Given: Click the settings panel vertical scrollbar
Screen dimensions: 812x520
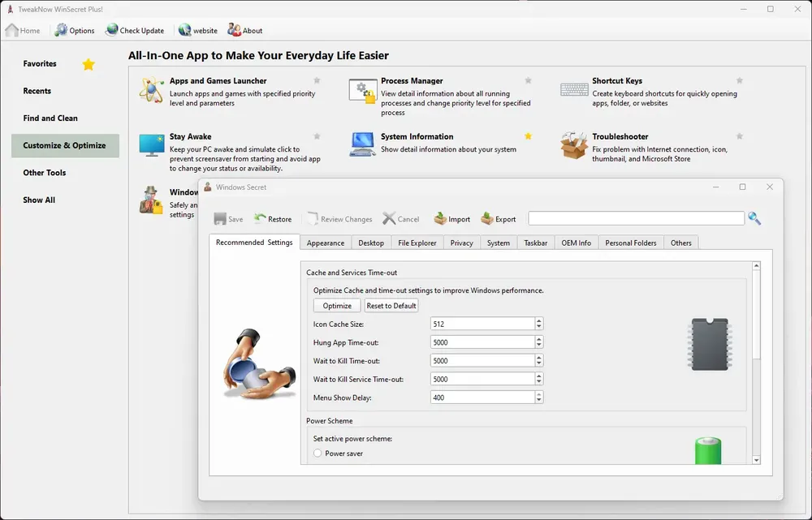Looking at the screenshot, I should [x=757, y=363].
